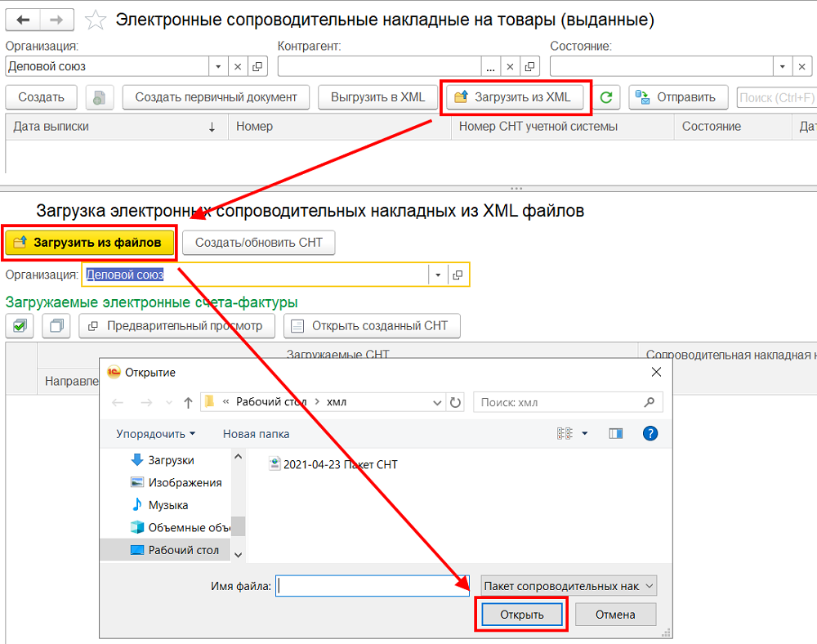Screen dimensions: 817x644
Task: Click the check all rows icon
Action: tap(20, 326)
